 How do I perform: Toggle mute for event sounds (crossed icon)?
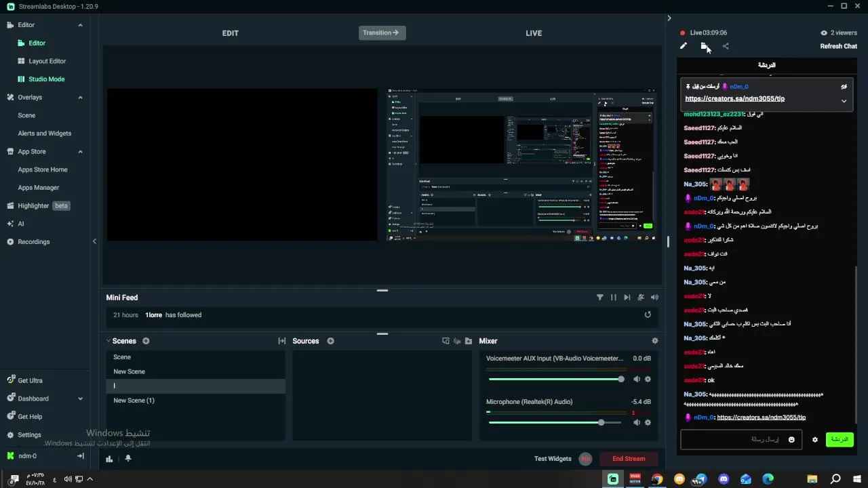(641, 297)
